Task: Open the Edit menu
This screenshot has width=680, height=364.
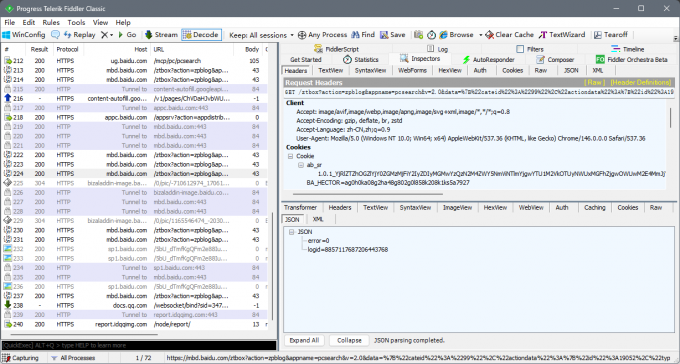Action: pos(29,22)
